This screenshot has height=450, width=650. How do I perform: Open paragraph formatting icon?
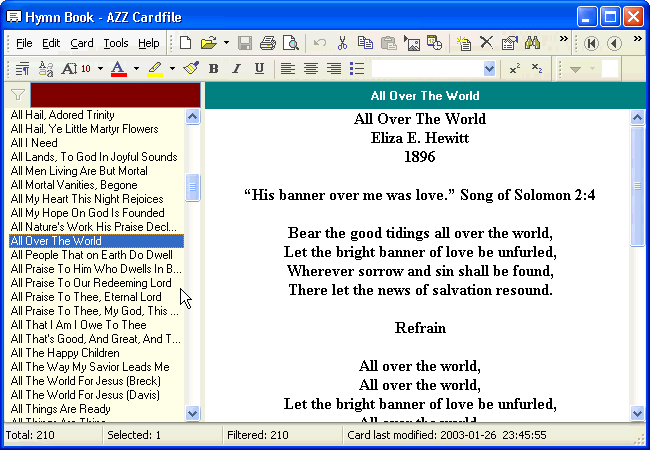(x=22, y=68)
